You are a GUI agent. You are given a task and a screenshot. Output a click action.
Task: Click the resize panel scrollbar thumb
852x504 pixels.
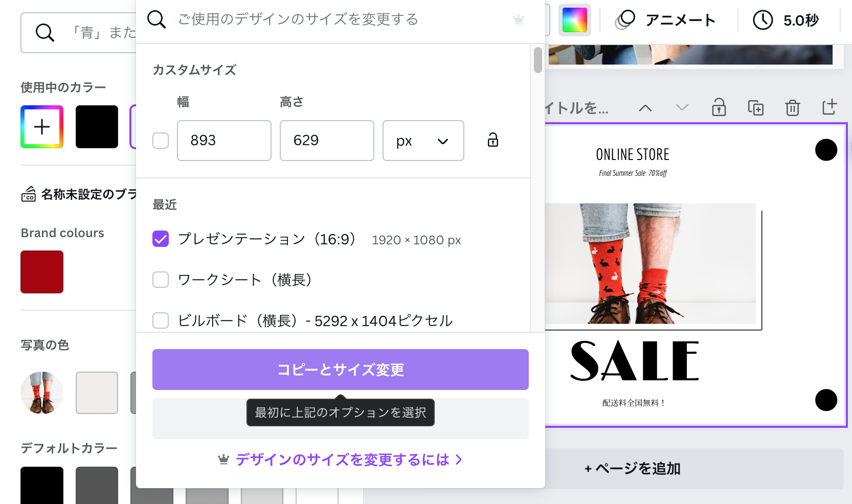click(x=537, y=60)
